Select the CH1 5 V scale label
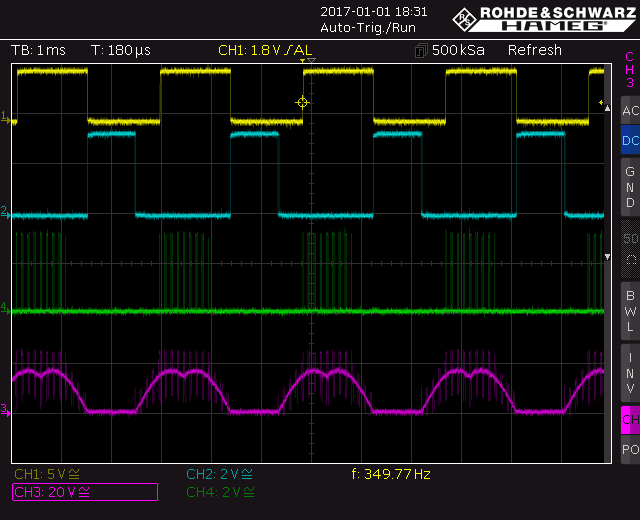The image size is (640, 520). [47, 474]
